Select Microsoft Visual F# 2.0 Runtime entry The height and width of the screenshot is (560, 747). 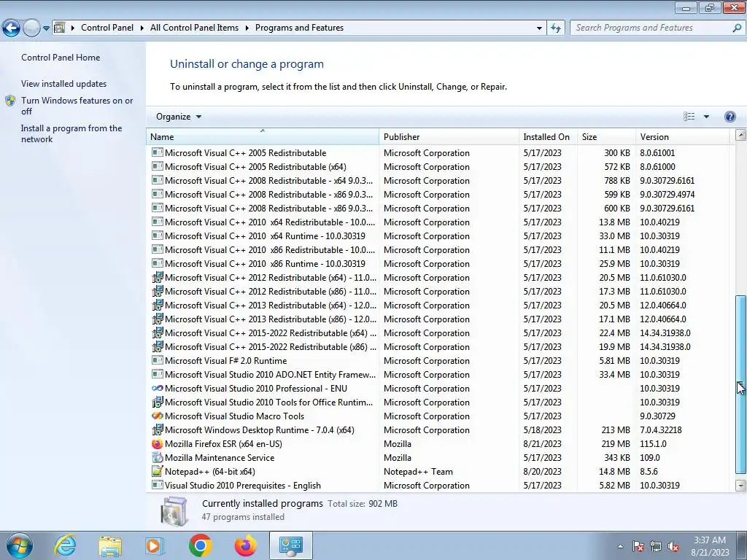pos(438,361)
